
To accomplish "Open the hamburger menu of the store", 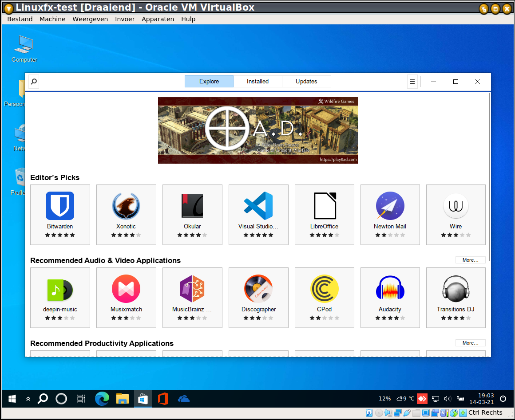I will pos(412,82).
